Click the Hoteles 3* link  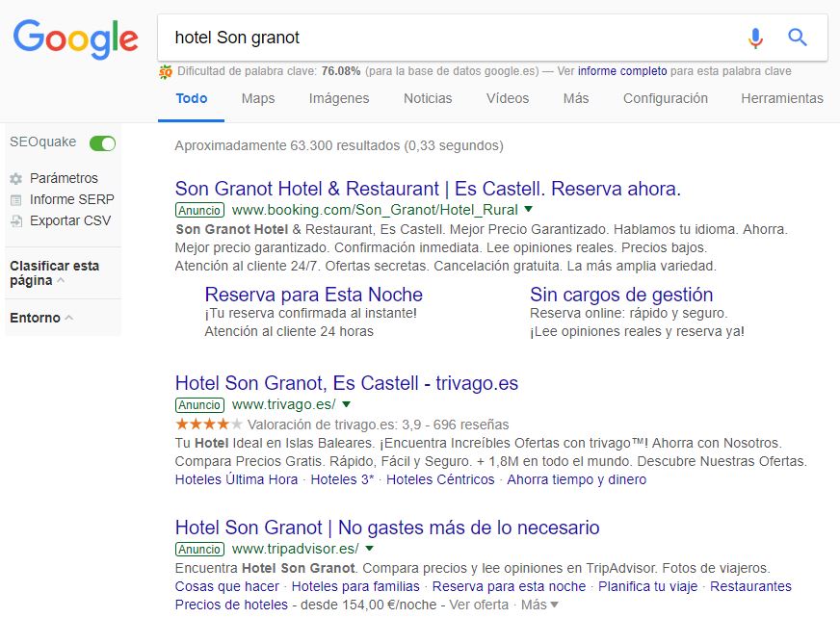(x=342, y=479)
